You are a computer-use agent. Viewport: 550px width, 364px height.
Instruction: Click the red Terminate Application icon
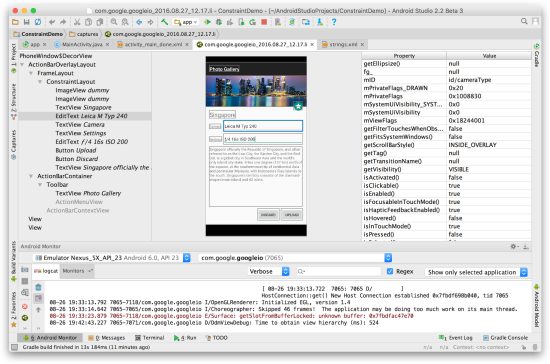(25, 306)
